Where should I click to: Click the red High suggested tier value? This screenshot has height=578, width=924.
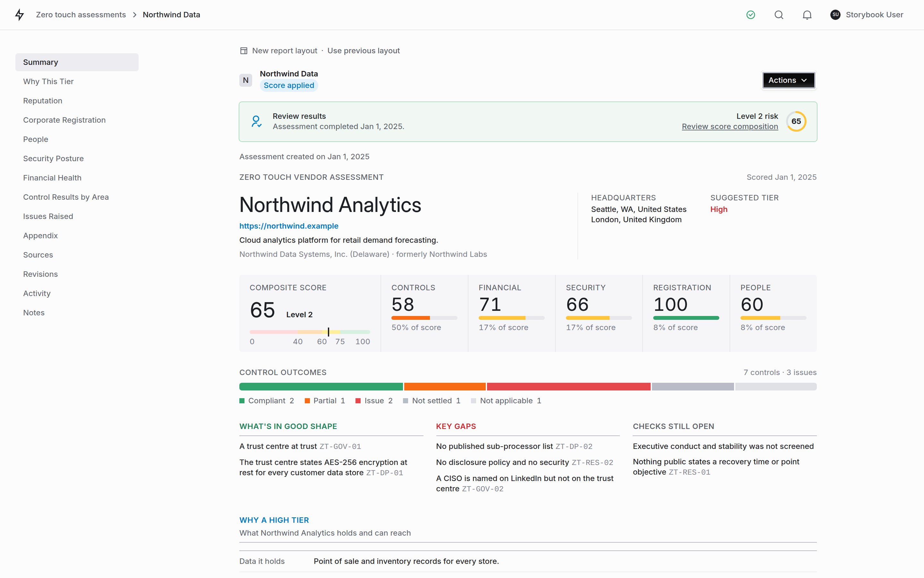pyautogui.click(x=719, y=209)
